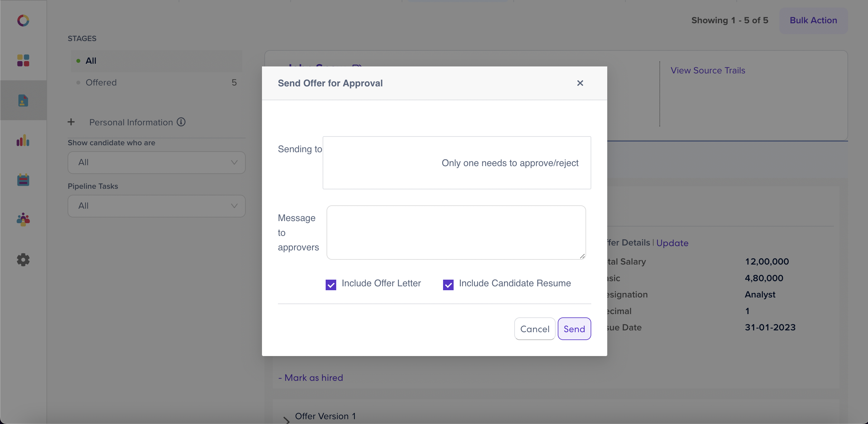The width and height of the screenshot is (868, 424).
Task: Click the 12,00,000 salary value
Action: 767,262
